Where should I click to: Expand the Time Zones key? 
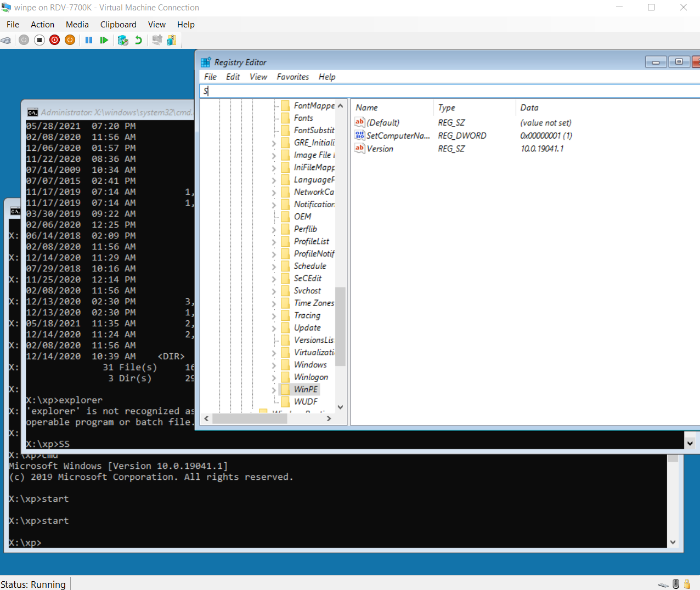tap(274, 303)
